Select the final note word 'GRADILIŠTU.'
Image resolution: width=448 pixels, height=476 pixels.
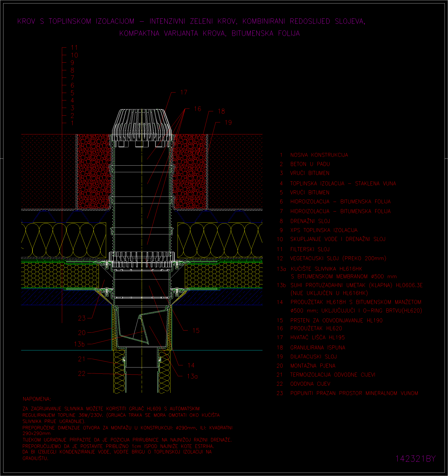(x=35, y=458)
